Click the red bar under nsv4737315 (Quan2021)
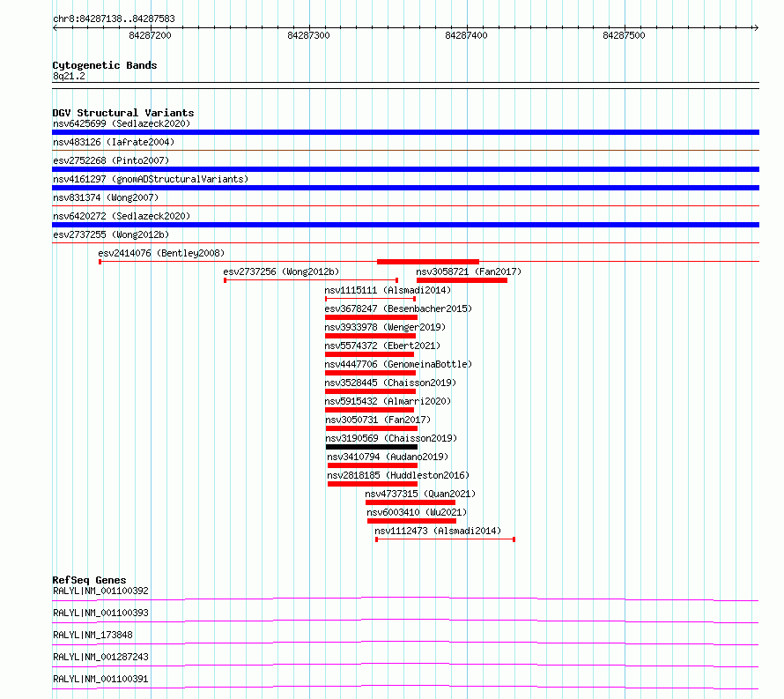This screenshot has height=699, width=784. coord(410,502)
